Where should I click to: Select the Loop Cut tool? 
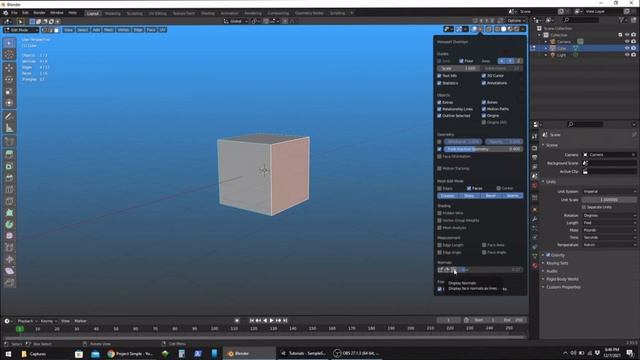pos(9,189)
